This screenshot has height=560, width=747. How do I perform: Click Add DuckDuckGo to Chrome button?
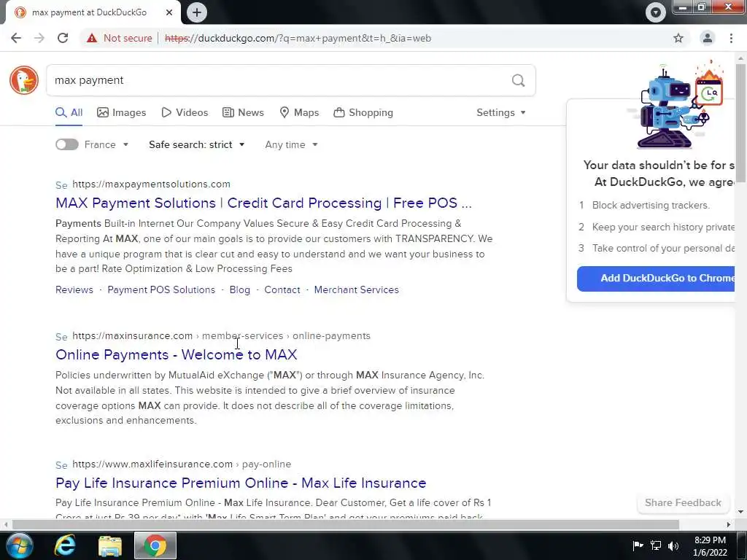click(x=656, y=279)
